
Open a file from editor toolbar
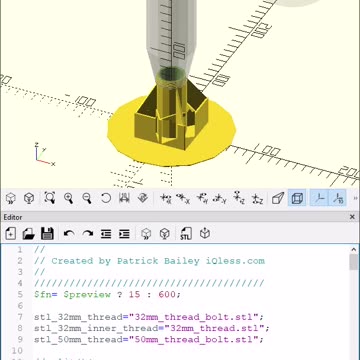pyautogui.click(x=29, y=234)
